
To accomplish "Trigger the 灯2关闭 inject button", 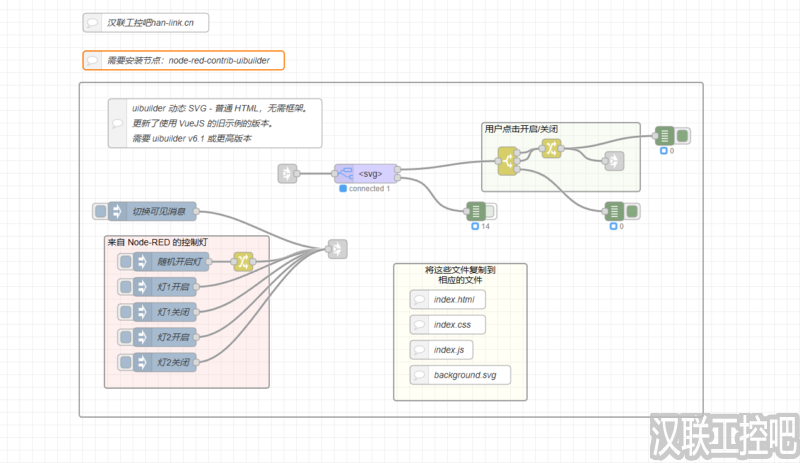I will pyautogui.click(x=125, y=361).
